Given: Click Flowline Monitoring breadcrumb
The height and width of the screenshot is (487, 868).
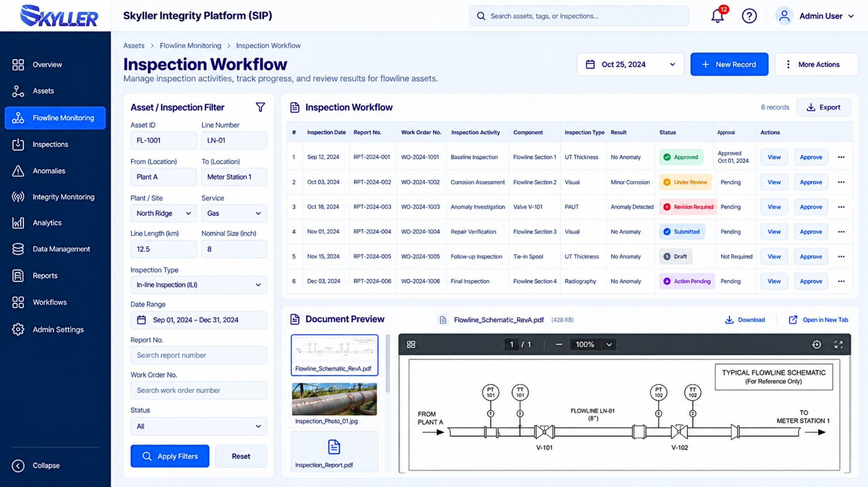Looking at the screenshot, I should 190,45.
